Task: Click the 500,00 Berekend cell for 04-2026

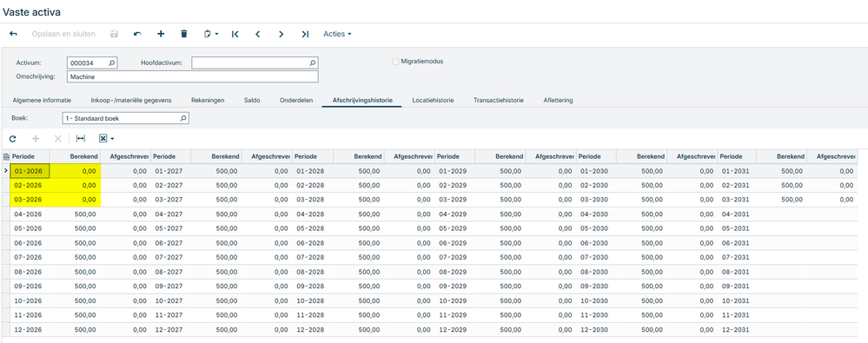Action: pos(76,214)
